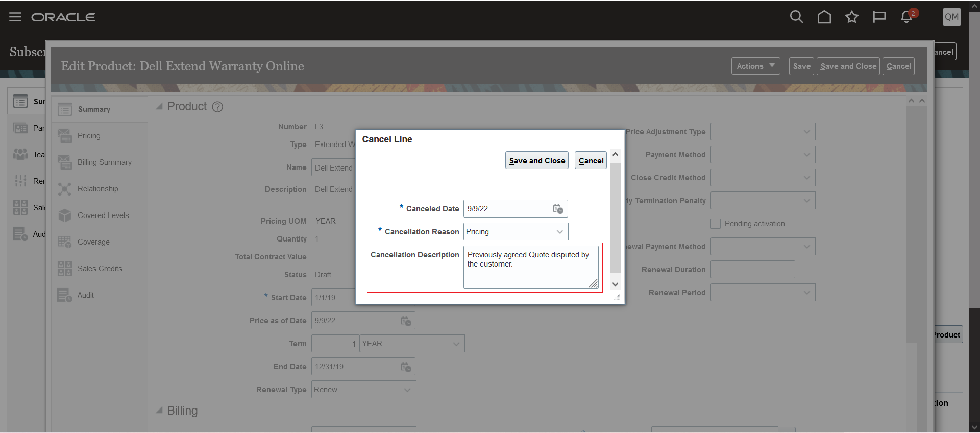
Task: Click the Relationship tab icon
Action: 65,189
